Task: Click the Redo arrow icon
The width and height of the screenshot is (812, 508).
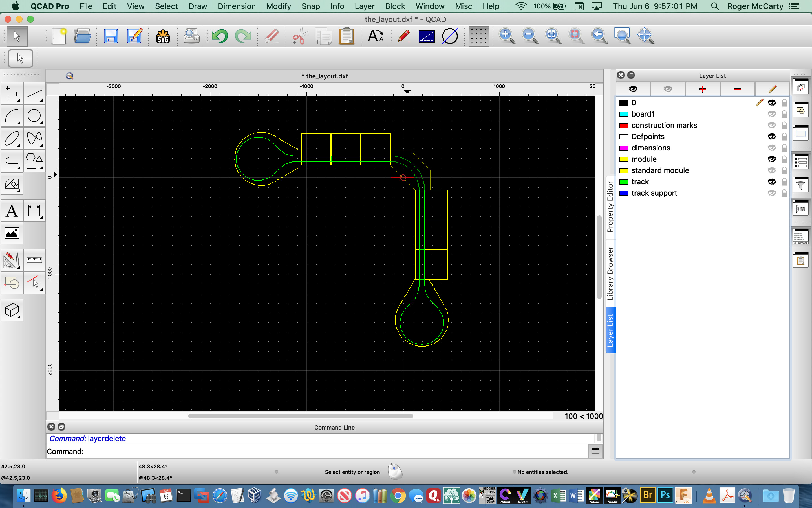Action: 243,36
